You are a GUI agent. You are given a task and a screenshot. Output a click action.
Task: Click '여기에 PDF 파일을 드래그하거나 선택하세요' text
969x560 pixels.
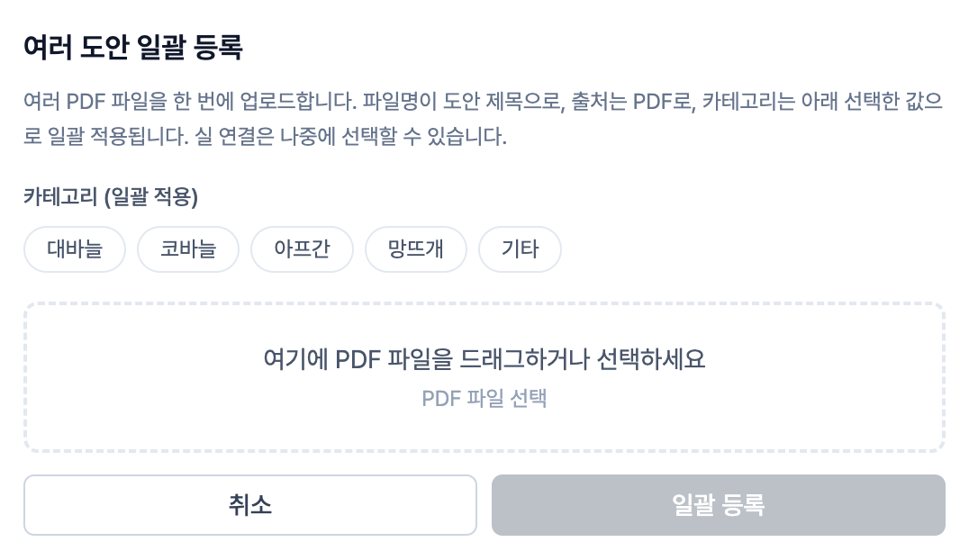click(x=484, y=359)
